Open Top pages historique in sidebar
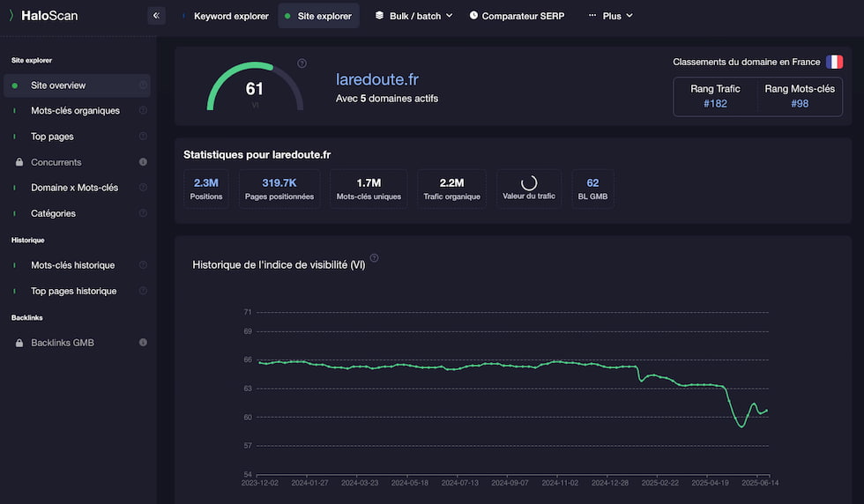The image size is (864, 504). point(74,291)
